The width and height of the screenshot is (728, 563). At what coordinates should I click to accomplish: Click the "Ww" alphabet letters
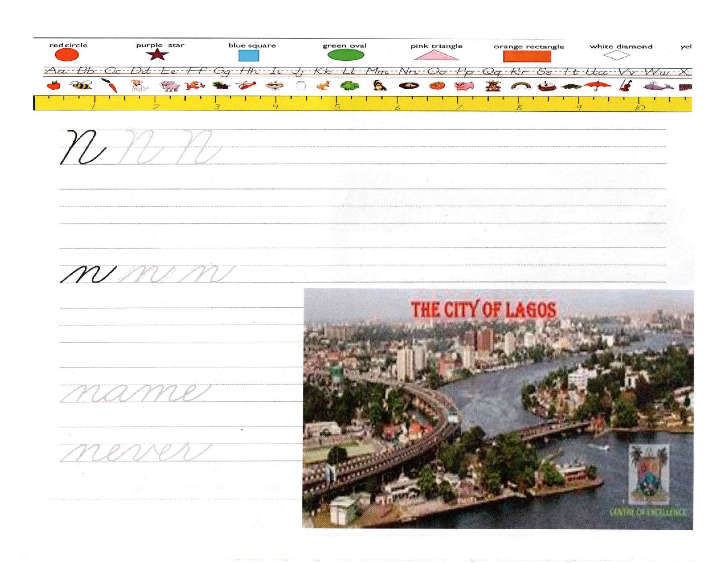[x=657, y=72]
